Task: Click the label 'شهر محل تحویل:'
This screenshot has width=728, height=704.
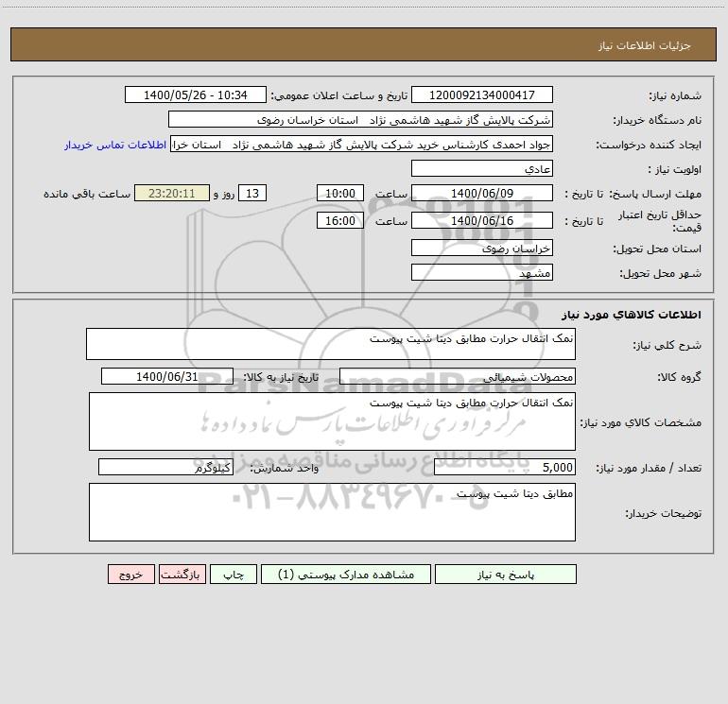Action: [660, 273]
